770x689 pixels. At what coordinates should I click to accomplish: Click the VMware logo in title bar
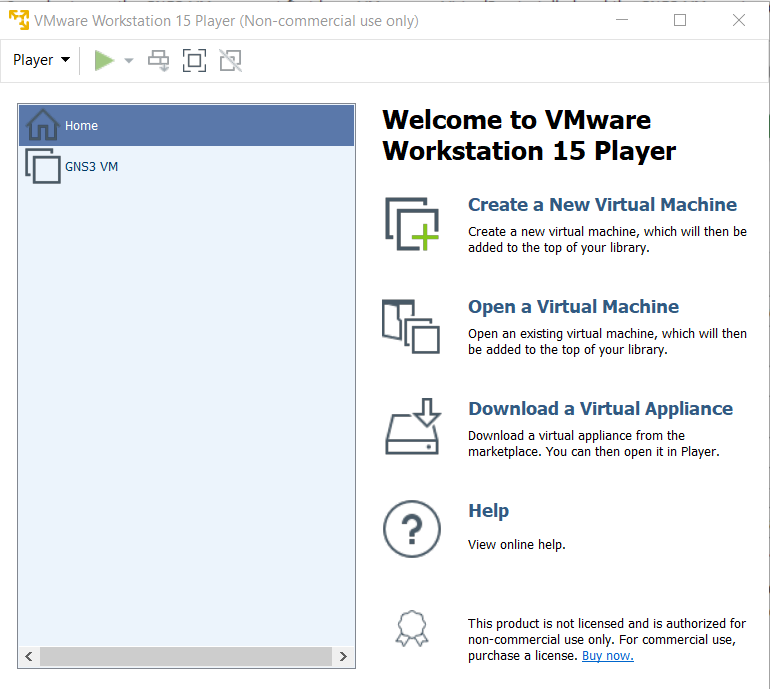click(x=19, y=20)
